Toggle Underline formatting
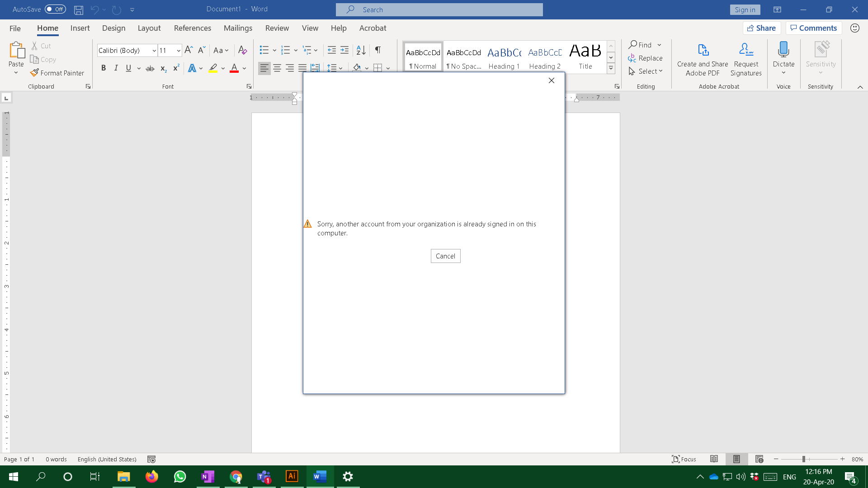The width and height of the screenshot is (868, 488). coord(128,68)
